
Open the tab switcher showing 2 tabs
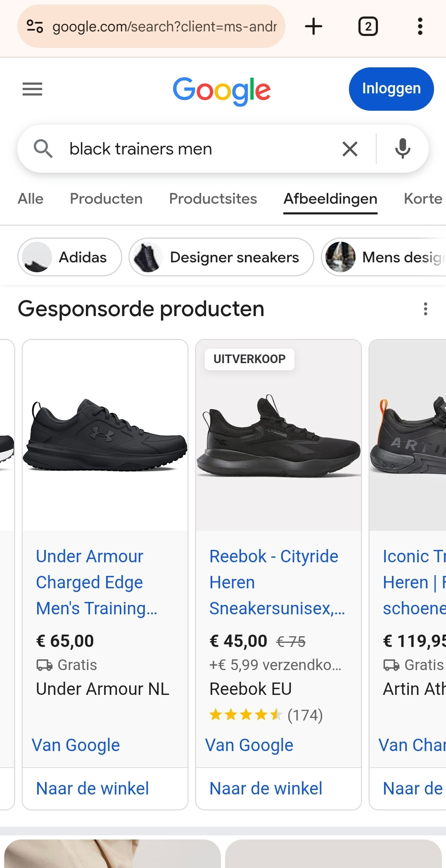pos(368,26)
